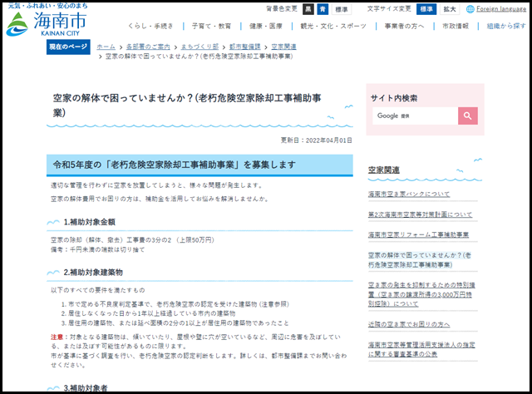Click the 都市整備課 breadcrumb link

pos(246,47)
